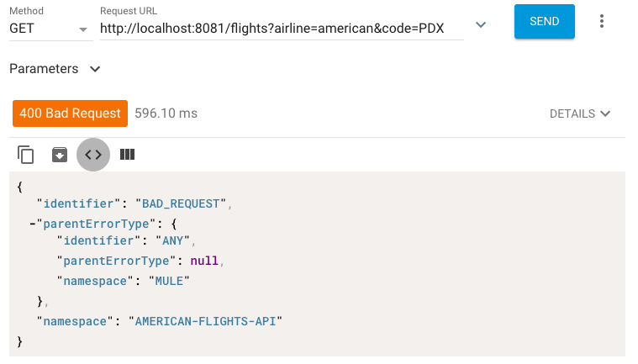Send the GET request

pyautogui.click(x=545, y=22)
